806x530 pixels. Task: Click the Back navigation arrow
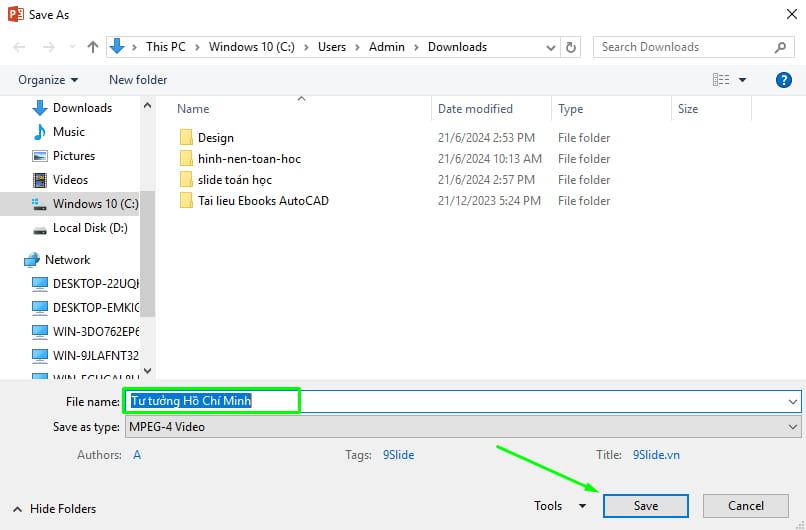click(19, 47)
